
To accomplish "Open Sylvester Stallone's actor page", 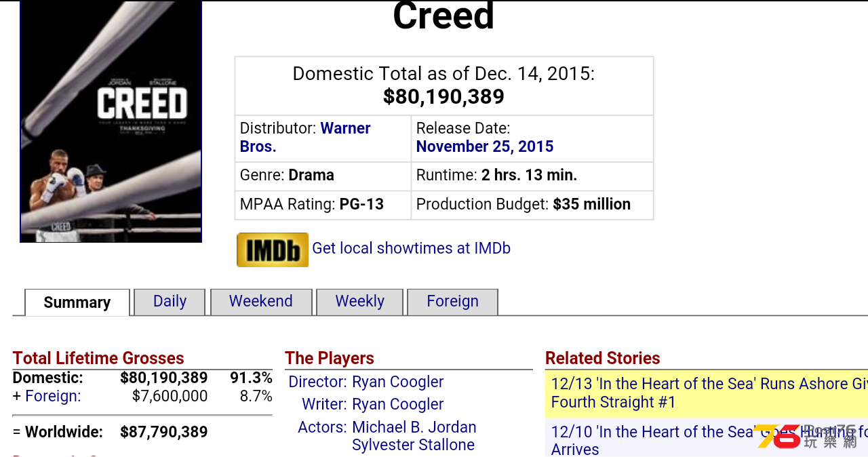I will point(413,445).
